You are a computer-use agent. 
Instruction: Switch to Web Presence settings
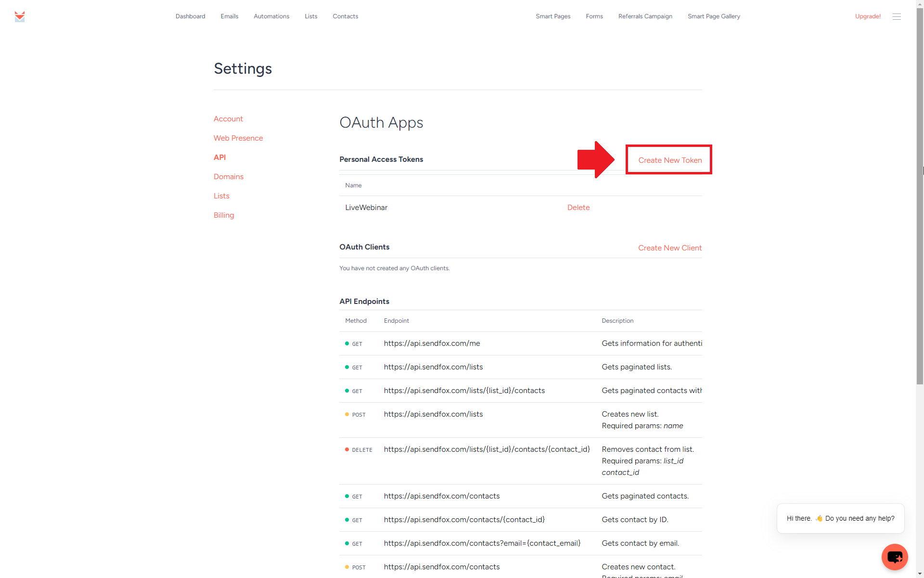238,138
